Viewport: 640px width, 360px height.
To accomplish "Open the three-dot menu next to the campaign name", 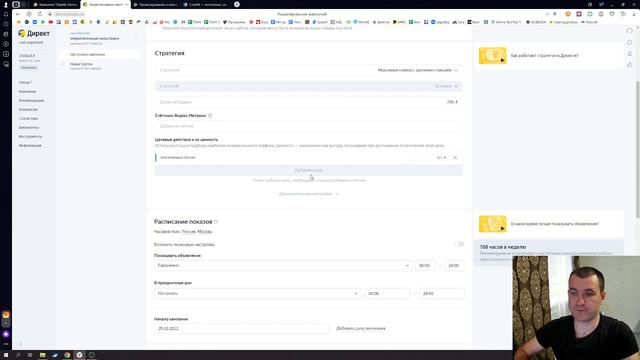I will [x=136, y=38].
